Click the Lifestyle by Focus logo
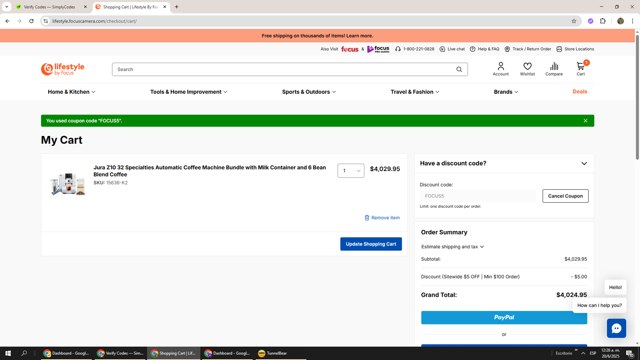The height and width of the screenshot is (360, 640). coord(62,69)
